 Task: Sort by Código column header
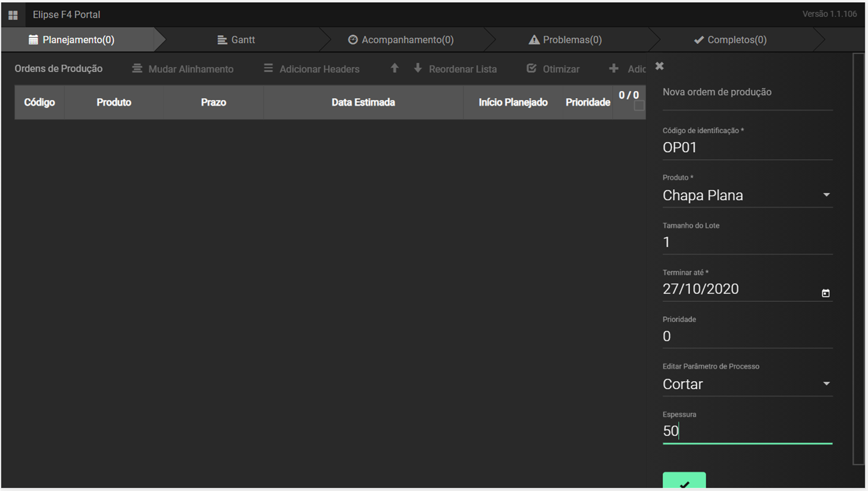click(x=39, y=102)
